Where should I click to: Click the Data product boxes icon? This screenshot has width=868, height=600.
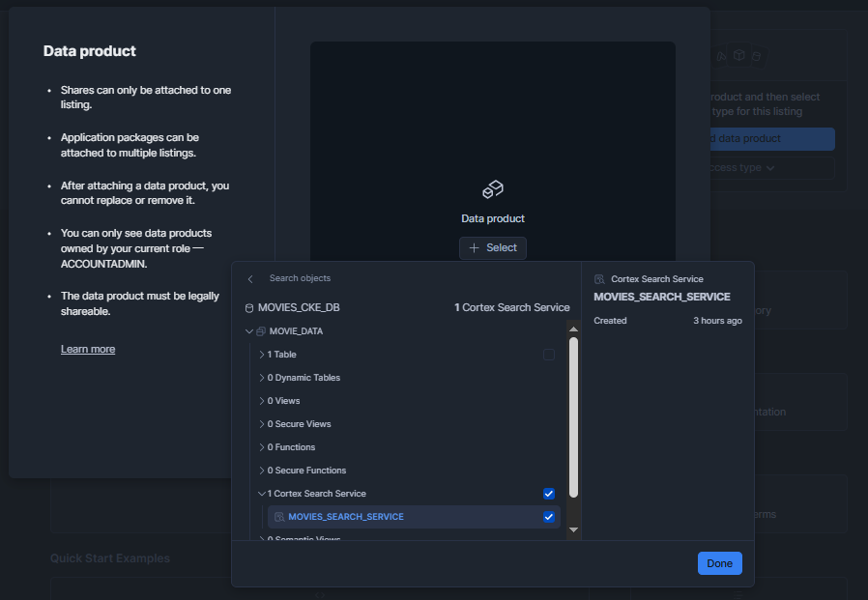coord(493,189)
